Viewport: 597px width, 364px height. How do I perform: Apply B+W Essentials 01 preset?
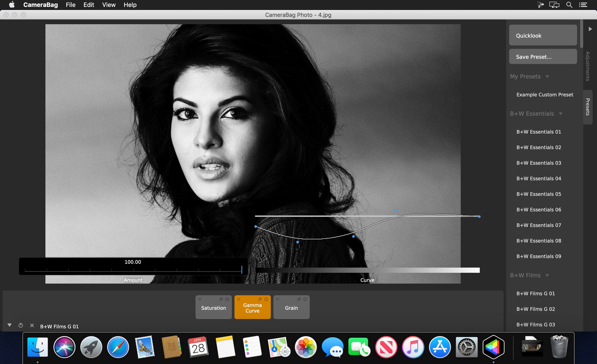click(539, 132)
